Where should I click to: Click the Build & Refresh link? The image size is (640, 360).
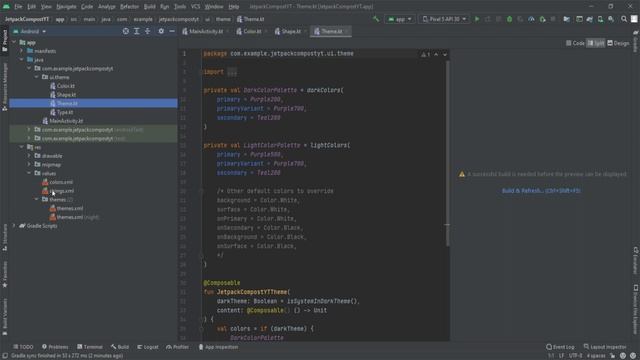541,191
